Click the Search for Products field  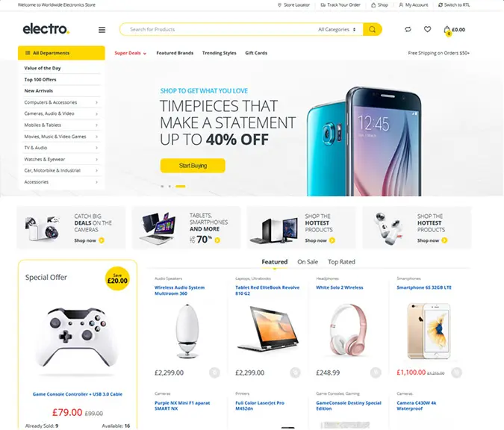click(x=217, y=30)
